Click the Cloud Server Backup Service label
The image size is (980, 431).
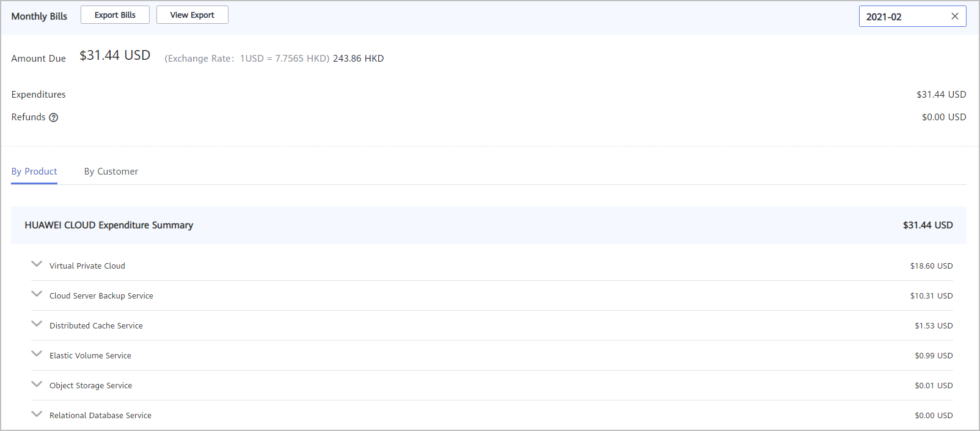pyautogui.click(x=101, y=296)
